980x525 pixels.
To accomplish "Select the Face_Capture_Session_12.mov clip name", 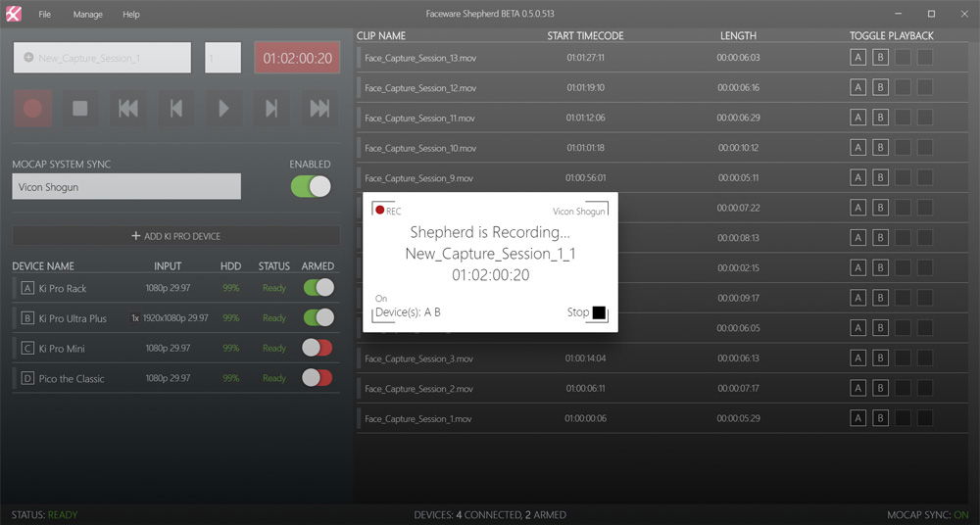I will click(420, 88).
